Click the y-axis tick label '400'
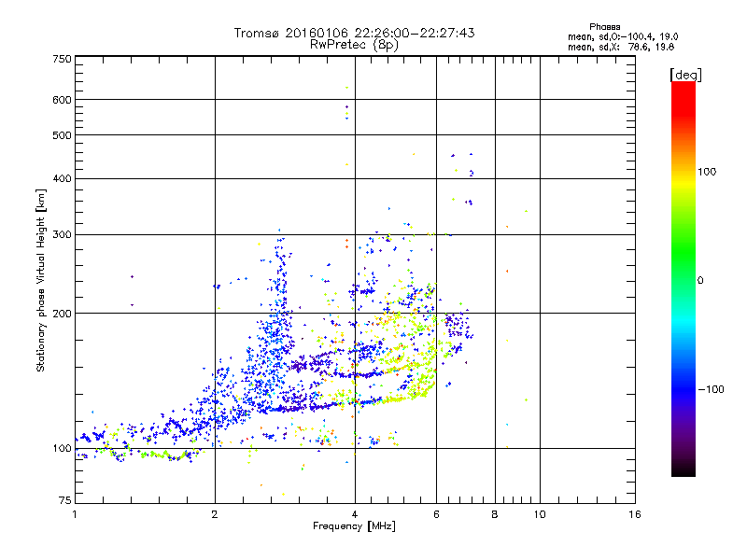Image resolution: width=747 pixels, height=560 pixels. coord(62,179)
